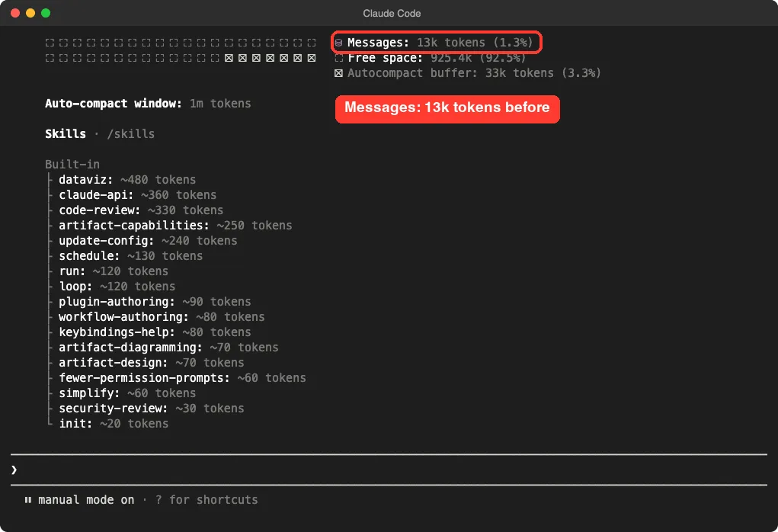Click the red close window button

tap(15, 13)
